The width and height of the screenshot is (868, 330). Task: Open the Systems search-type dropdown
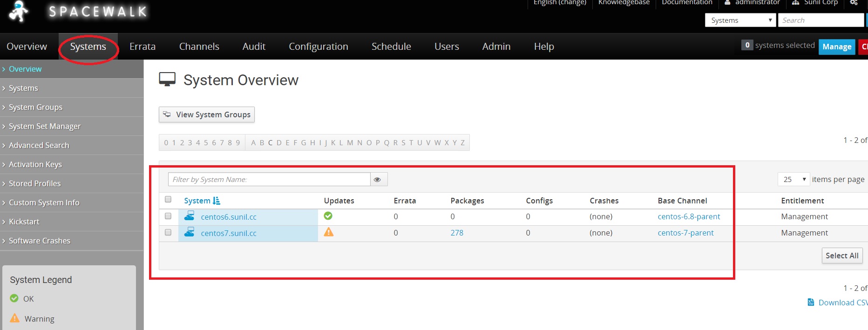[x=740, y=20]
